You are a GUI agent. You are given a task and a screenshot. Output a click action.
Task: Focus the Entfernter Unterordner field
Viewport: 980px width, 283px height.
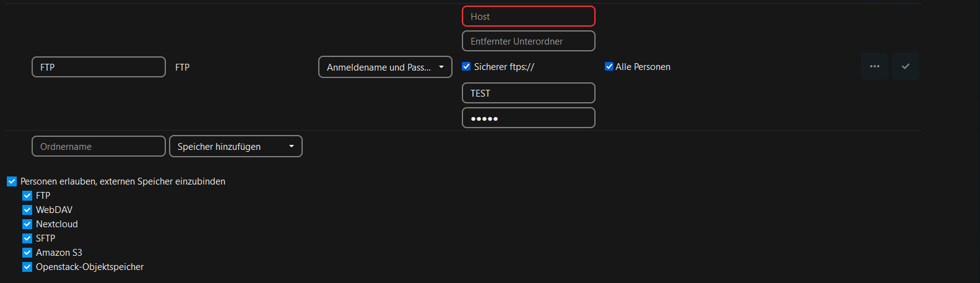pyautogui.click(x=528, y=41)
